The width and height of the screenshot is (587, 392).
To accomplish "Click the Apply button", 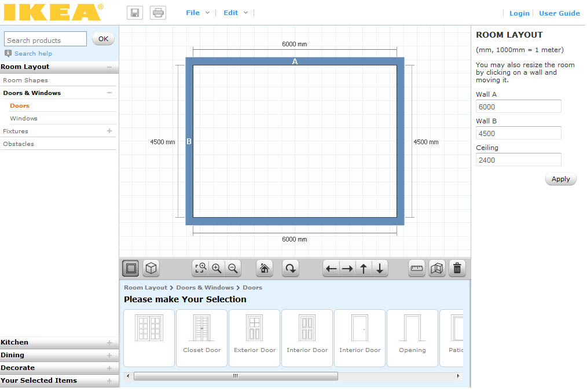I will [560, 179].
